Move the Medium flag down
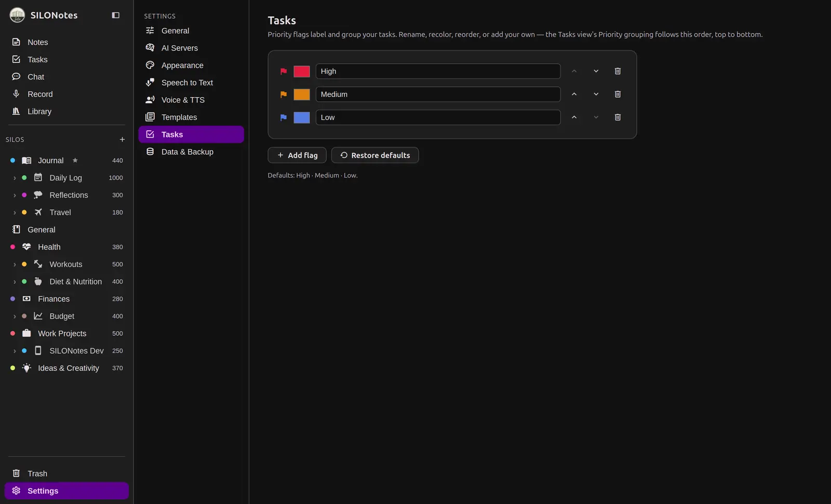Image resolution: width=831 pixels, height=504 pixels. click(596, 94)
